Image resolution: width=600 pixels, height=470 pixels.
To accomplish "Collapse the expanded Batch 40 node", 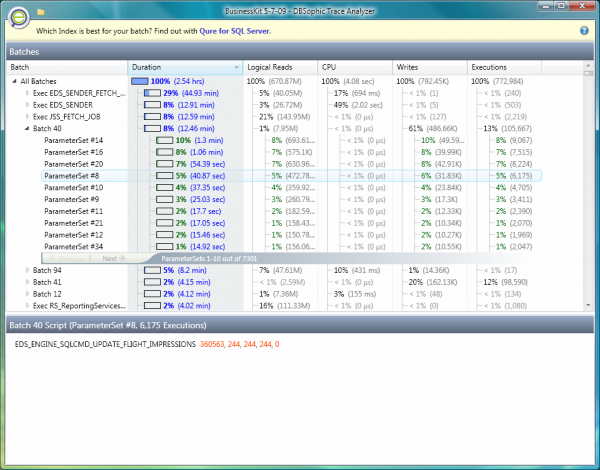I will tap(27, 128).
